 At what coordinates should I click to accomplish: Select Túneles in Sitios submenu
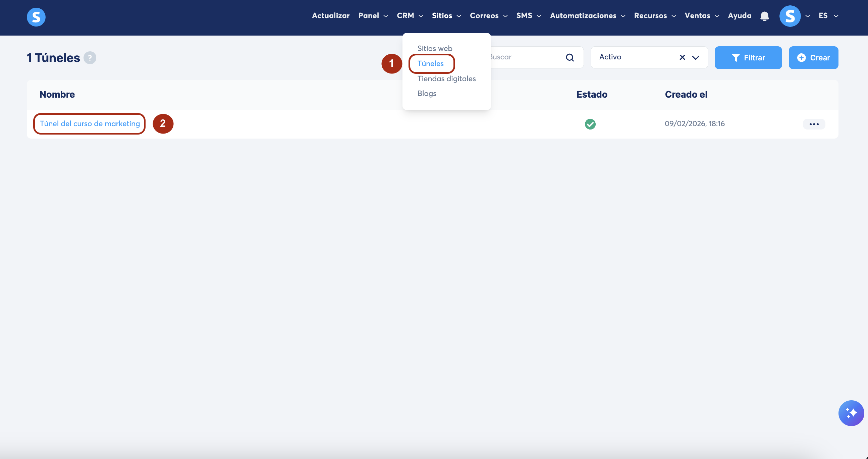point(430,63)
